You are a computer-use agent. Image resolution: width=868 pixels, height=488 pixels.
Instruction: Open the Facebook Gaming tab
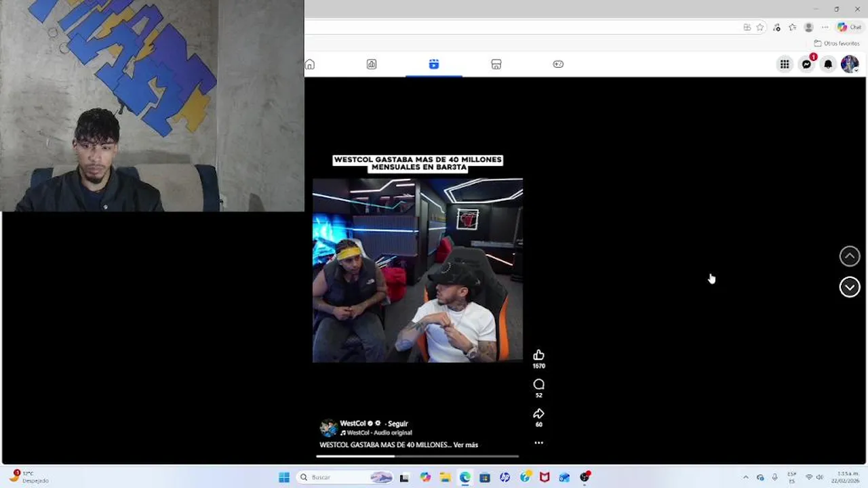(558, 64)
